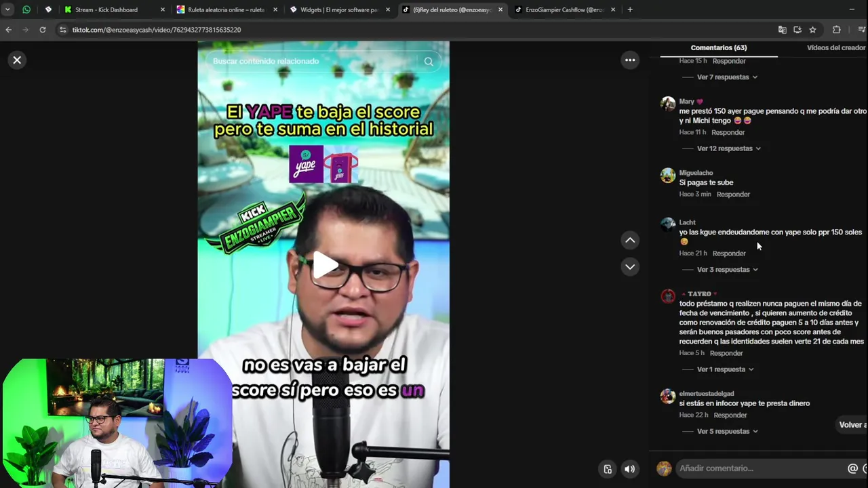Click the @ mention icon in comment box
The width and height of the screenshot is (868, 488).
[852, 468]
